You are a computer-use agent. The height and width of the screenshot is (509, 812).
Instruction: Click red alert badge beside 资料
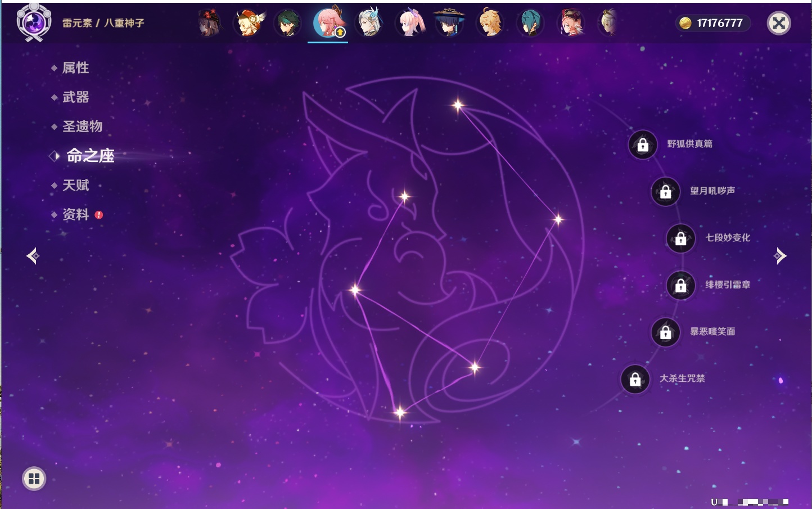(x=99, y=215)
